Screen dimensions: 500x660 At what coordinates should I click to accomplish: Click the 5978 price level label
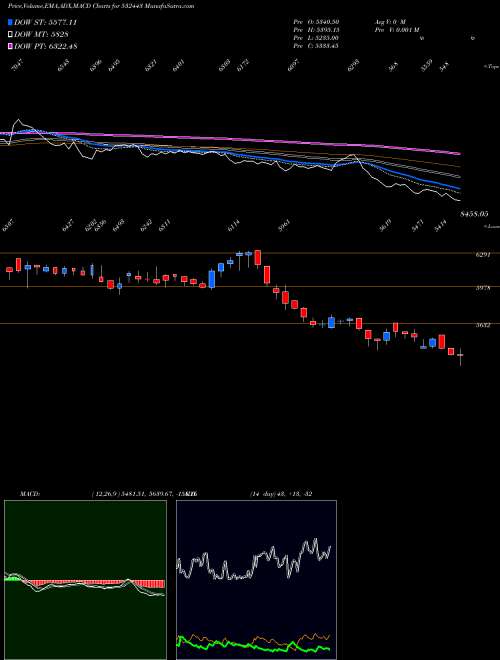pos(483,288)
